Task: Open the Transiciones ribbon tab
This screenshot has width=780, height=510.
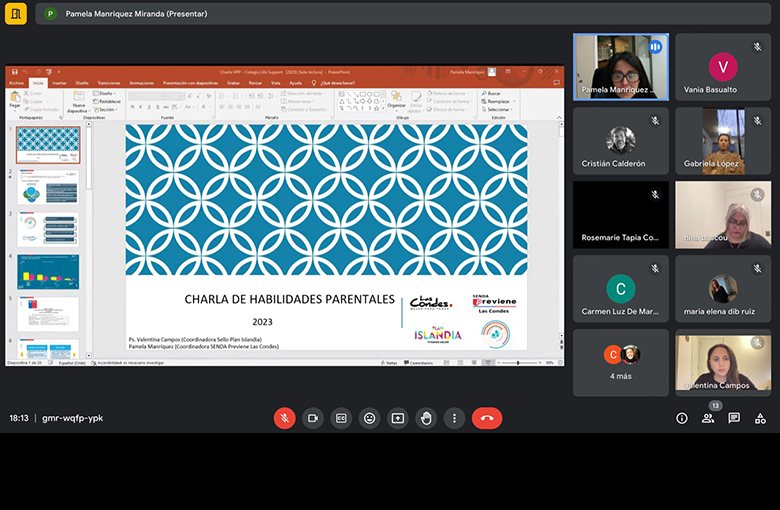Action: click(109, 83)
